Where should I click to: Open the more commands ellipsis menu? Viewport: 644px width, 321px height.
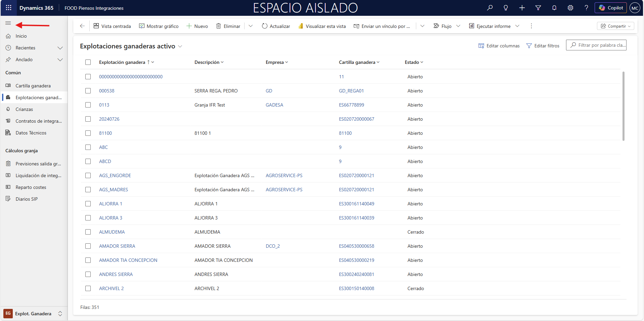(x=531, y=26)
